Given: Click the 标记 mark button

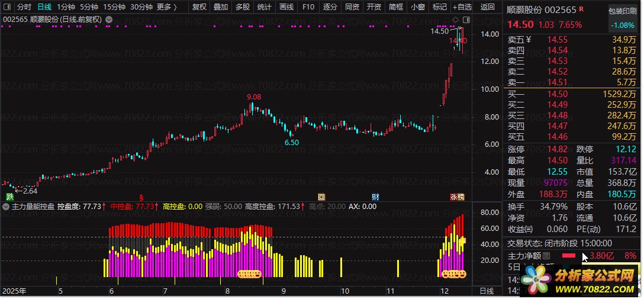Looking at the screenshot, I should pyautogui.click(x=439, y=7).
